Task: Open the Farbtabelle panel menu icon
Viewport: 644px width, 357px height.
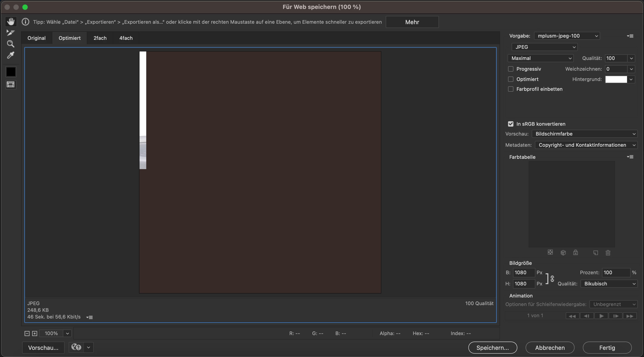Action: click(630, 157)
